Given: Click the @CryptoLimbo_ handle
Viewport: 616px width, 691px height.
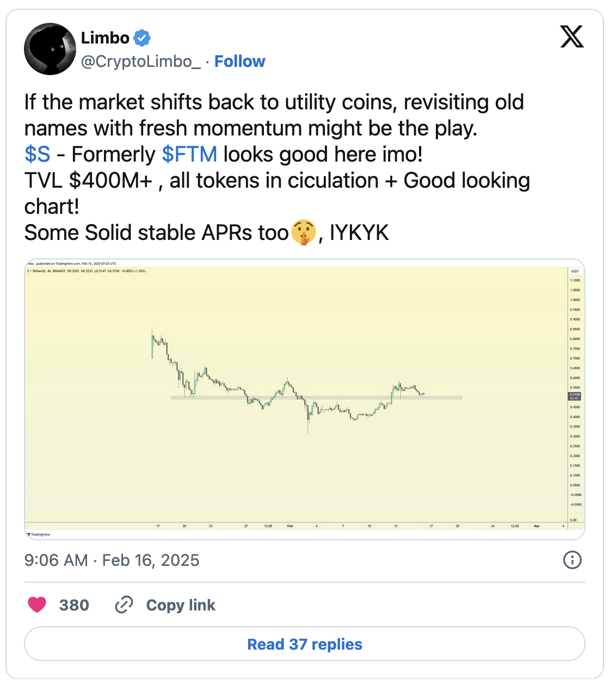Looking at the screenshot, I should (140, 61).
